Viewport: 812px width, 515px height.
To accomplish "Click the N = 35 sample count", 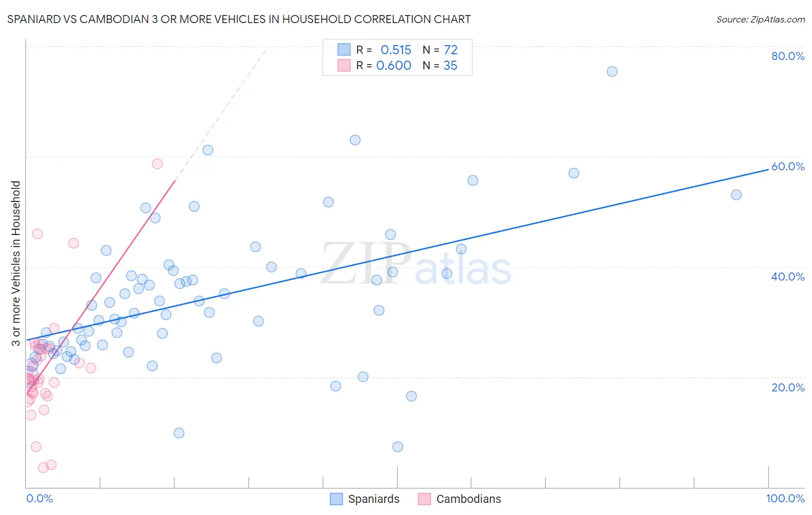I will point(440,65).
